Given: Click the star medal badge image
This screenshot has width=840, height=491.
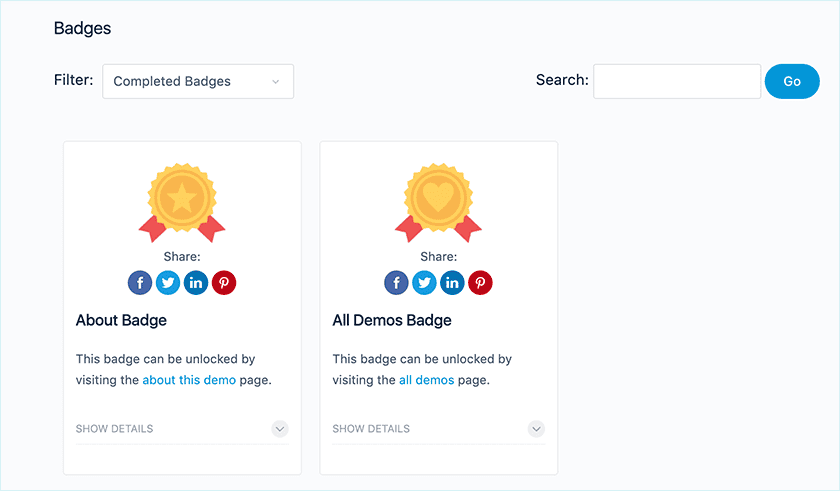Looking at the screenshot, I should (182, 201).
